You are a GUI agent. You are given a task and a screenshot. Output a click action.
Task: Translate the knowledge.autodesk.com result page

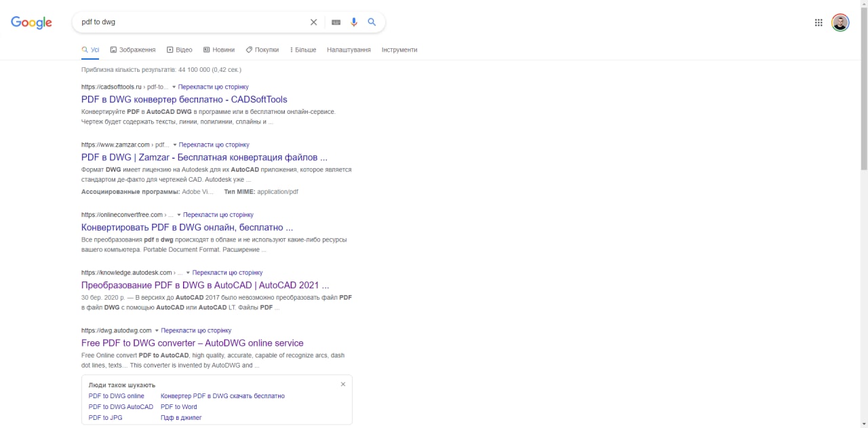coord(227,273)
